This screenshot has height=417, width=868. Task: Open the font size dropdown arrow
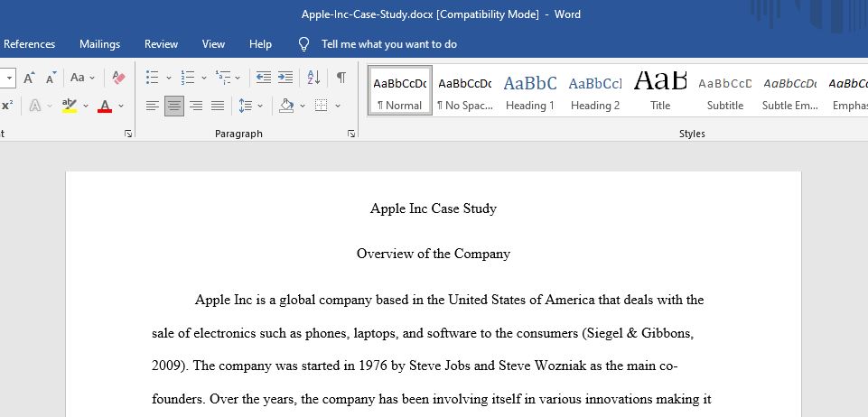9,78
